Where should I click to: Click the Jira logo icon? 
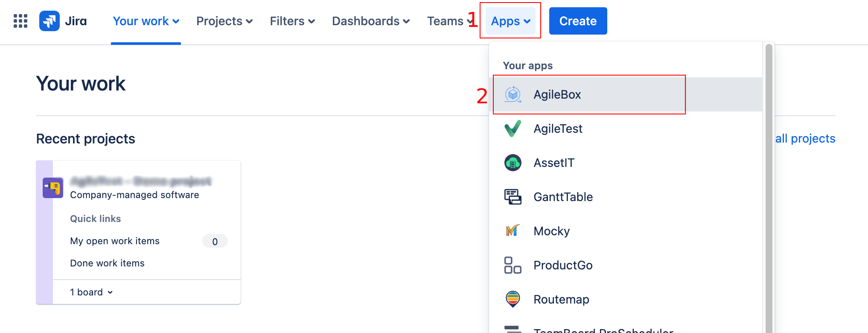click(50, 21)
